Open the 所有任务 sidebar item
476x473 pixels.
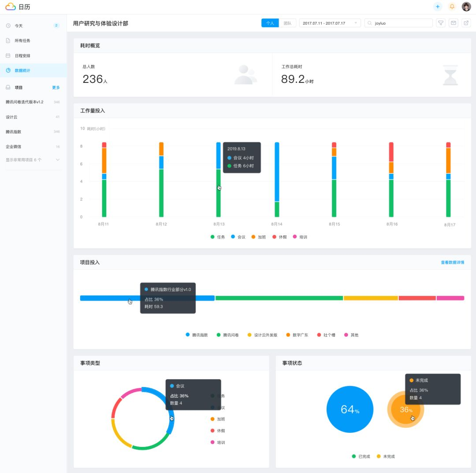point(33,41)
